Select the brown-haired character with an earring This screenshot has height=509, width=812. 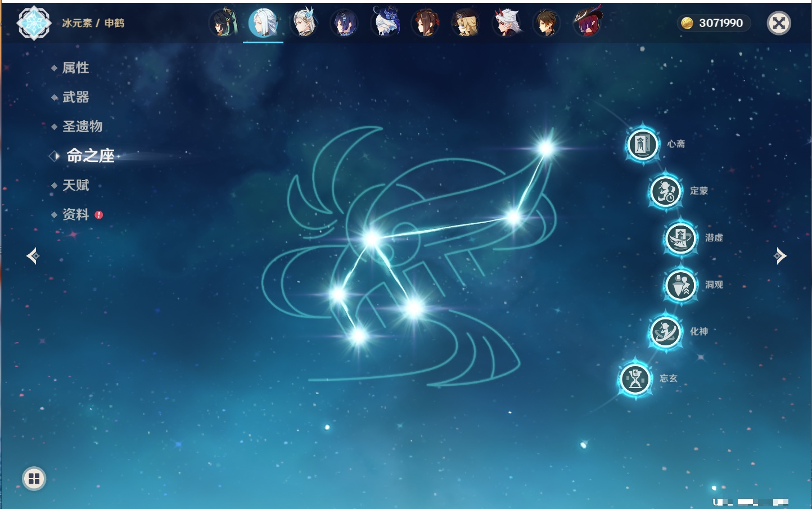pos(547,23)
